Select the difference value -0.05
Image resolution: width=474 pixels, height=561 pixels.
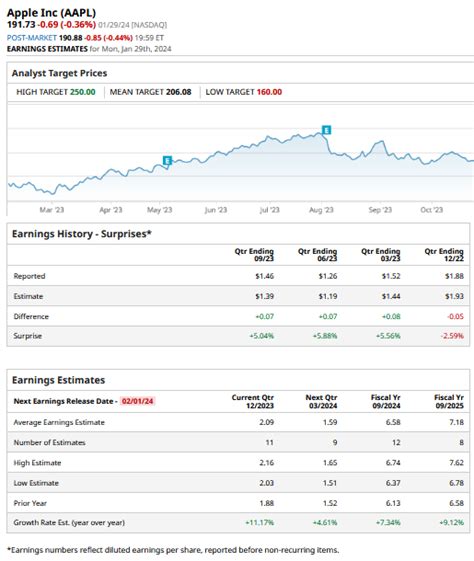tap(455, 316)
